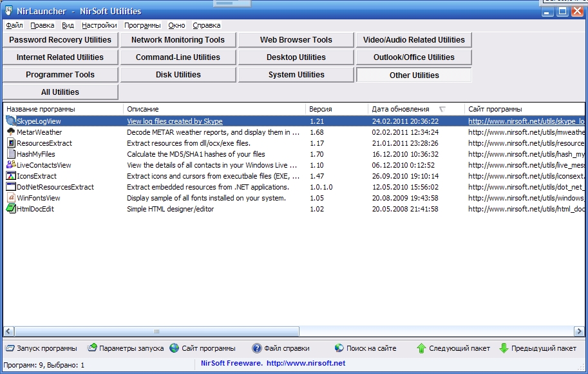Click date cell 16.12.2010 10:36:32
The height and width of the screenshot is (374, 588).
[405, 154]
